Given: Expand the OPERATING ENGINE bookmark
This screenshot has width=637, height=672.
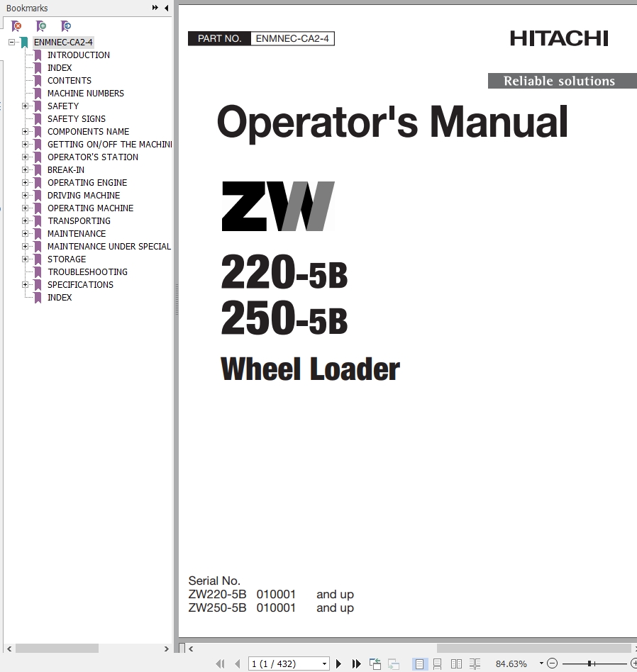Looking at the screenshot, I should click(26, 183).
